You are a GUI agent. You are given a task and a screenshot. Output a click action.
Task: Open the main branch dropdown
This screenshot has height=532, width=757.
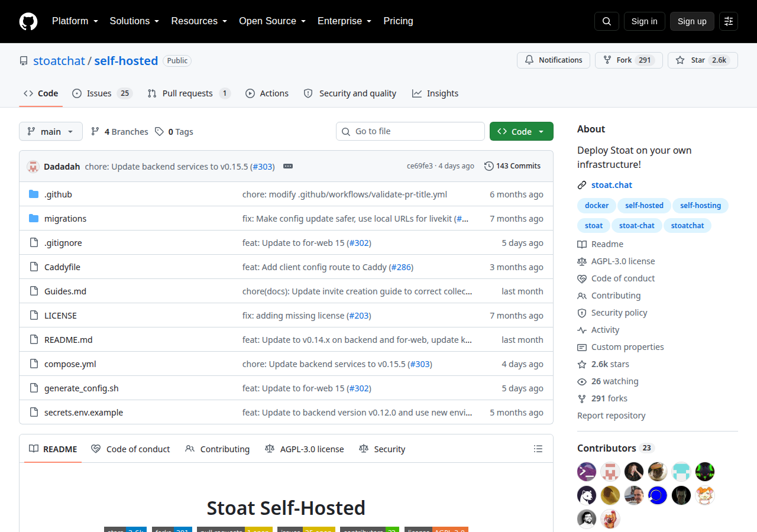[x=51, y=131]
